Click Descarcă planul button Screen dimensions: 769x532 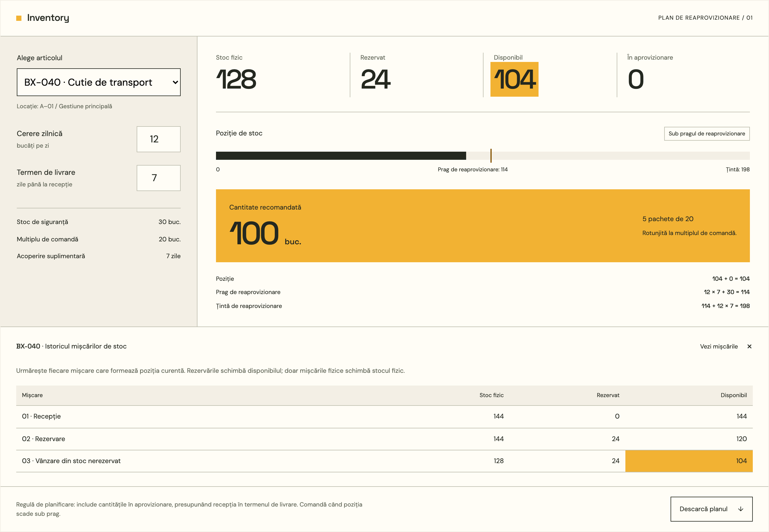pyautogui.click(x=711, y=509)
